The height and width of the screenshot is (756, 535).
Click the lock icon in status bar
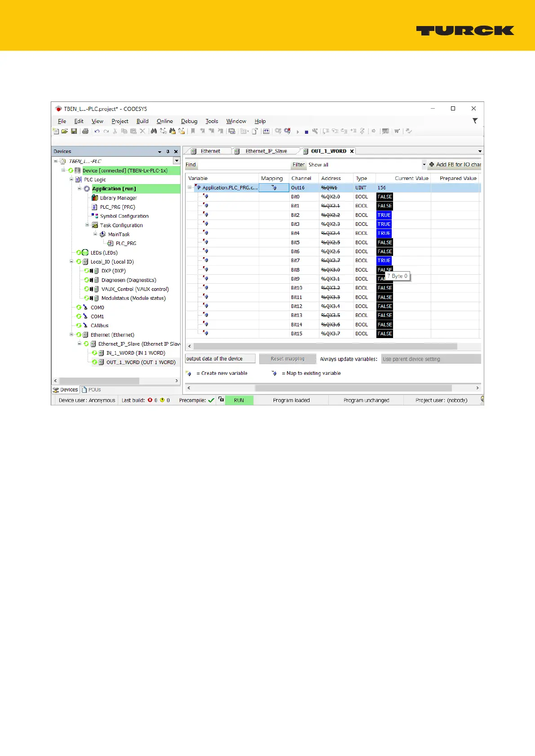(x=221, y=399)
